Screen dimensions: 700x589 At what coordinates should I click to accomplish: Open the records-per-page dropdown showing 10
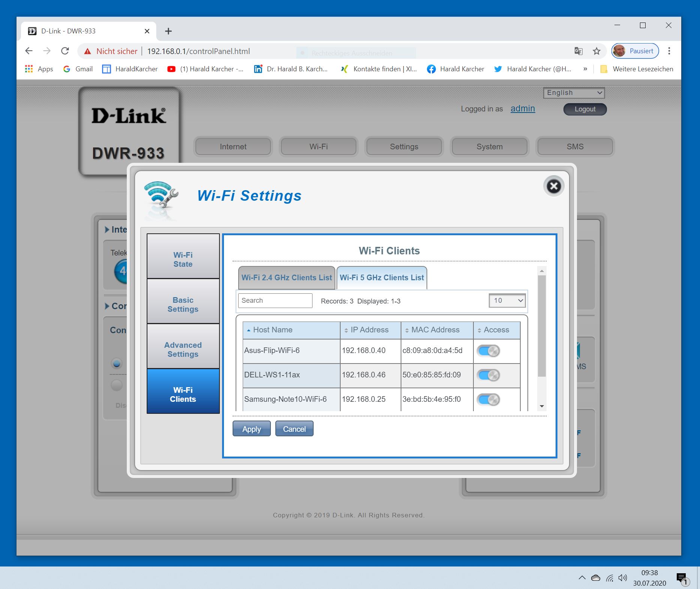507,301
